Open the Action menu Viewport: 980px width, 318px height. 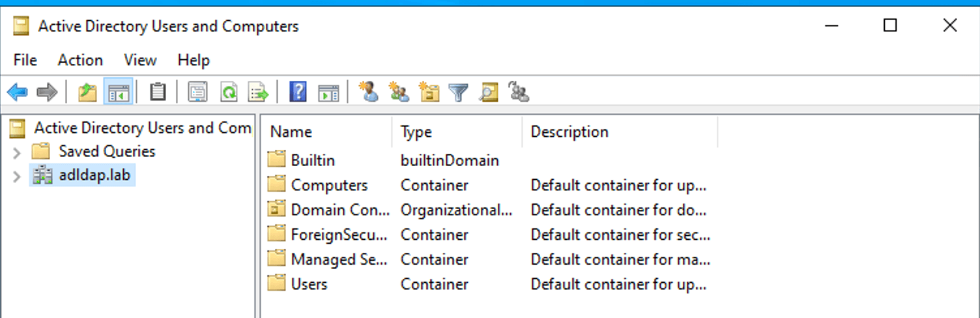pos(80,60)
